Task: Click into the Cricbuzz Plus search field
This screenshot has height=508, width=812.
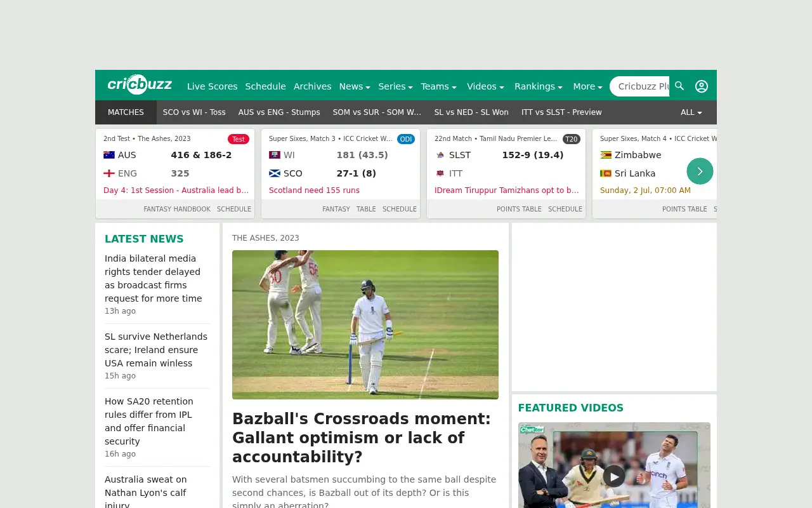Action: 641,86
